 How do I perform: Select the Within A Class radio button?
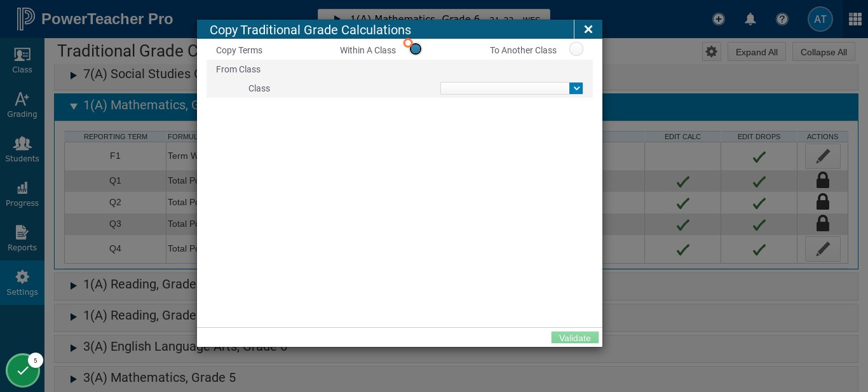(x=416, y=49)
